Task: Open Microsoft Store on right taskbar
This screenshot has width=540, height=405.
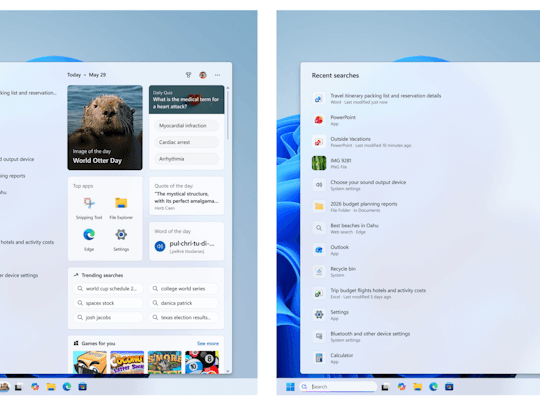Action: point(449,387)
